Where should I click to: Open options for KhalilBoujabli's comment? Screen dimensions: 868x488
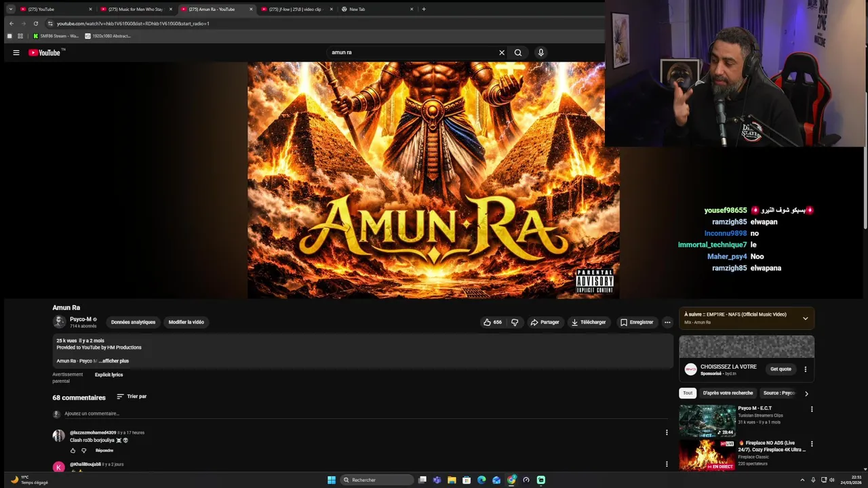coord(667,464)
